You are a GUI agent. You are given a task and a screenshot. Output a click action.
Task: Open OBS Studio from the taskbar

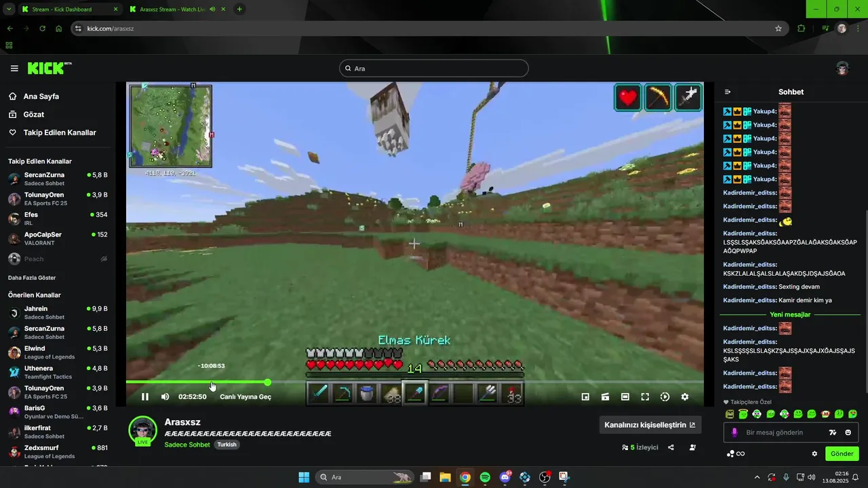click(x=545, y=477)
